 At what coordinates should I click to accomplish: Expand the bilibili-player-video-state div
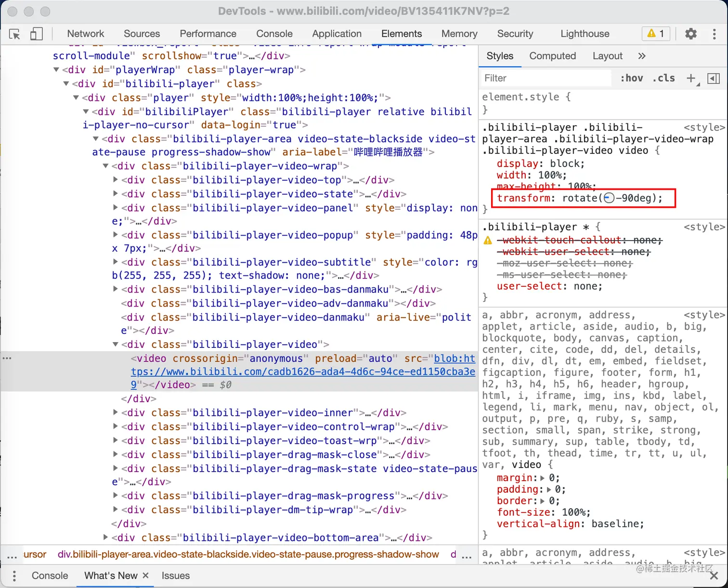click(116, 194)
